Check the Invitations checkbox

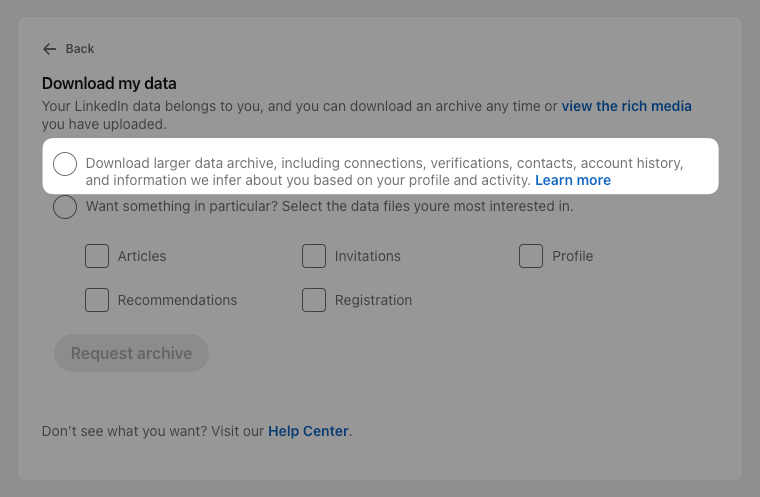pyautogui.click(x=314, y=256)
